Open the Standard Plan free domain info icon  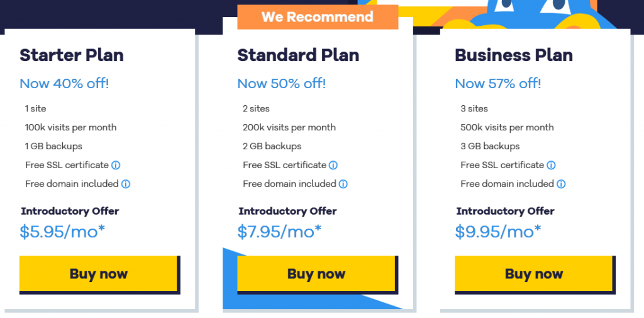coord(343,184)
